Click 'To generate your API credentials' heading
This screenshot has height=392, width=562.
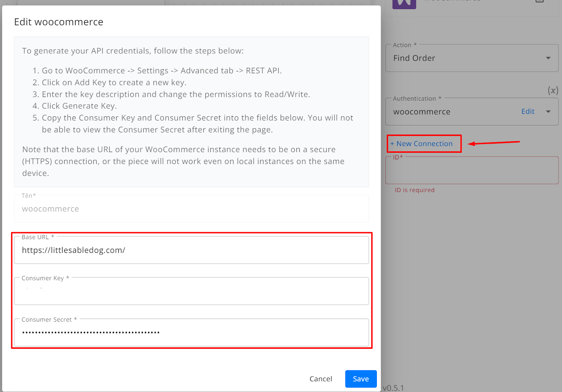[133, 51]
